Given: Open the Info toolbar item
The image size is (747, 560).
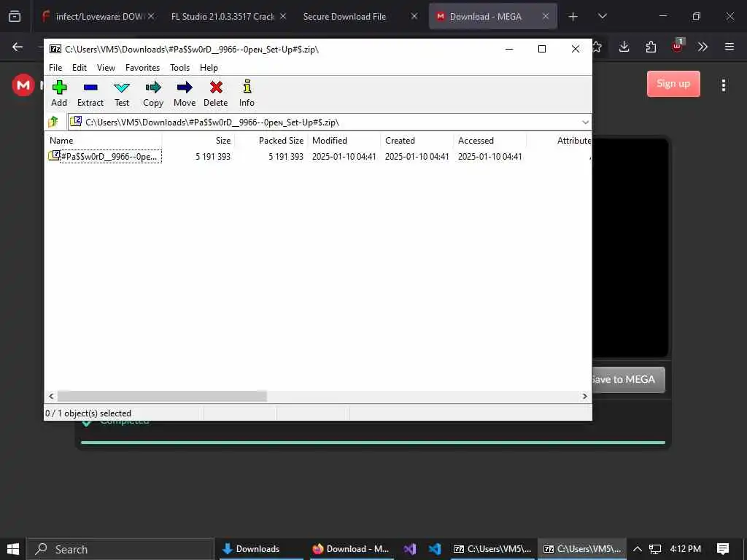Looking at the screenshot, I should (247, 93).
